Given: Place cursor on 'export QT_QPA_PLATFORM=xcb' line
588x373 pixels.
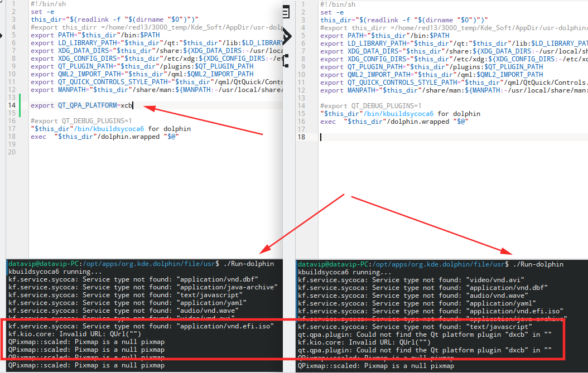Looking at the screenshot, I should tap(82, 105).
